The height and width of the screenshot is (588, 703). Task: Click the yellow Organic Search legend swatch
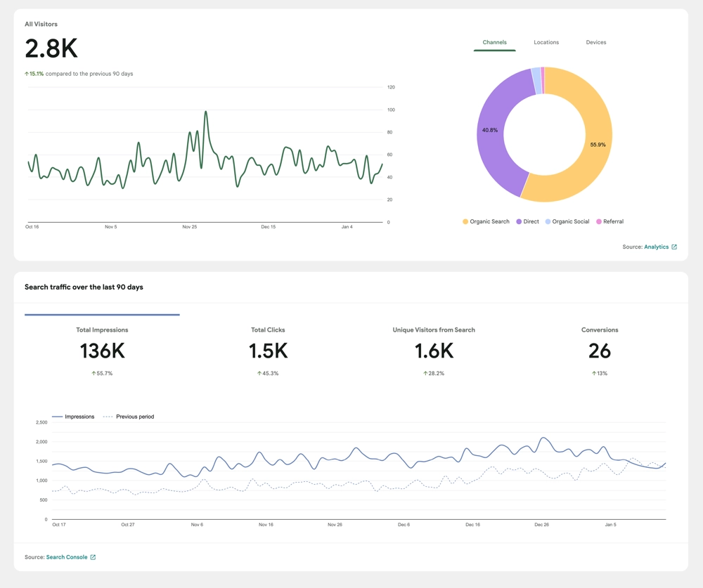465,222
